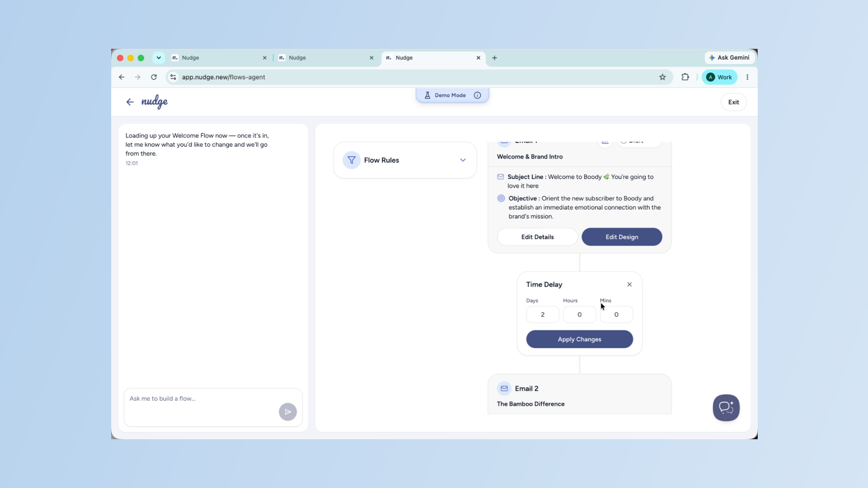Screen dimensions: 868x488
Task: Send the chat message arrow button
Action: [288, 412]
